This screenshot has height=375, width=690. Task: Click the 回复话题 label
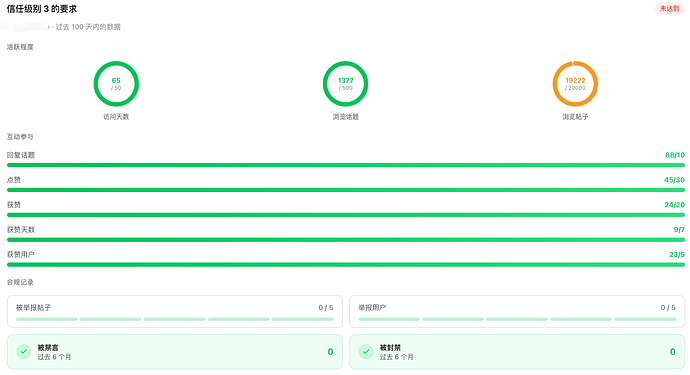click(x=21, y=155)
